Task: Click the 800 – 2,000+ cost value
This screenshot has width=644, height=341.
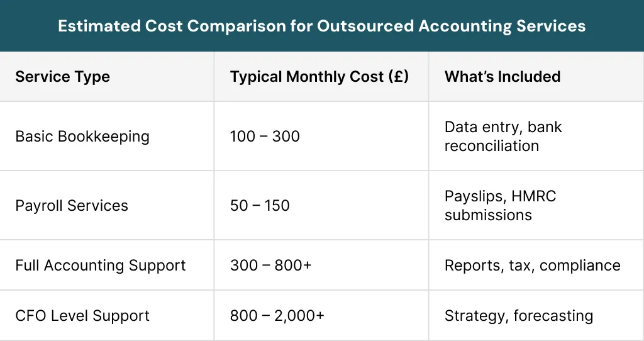Action: [277, 315]
